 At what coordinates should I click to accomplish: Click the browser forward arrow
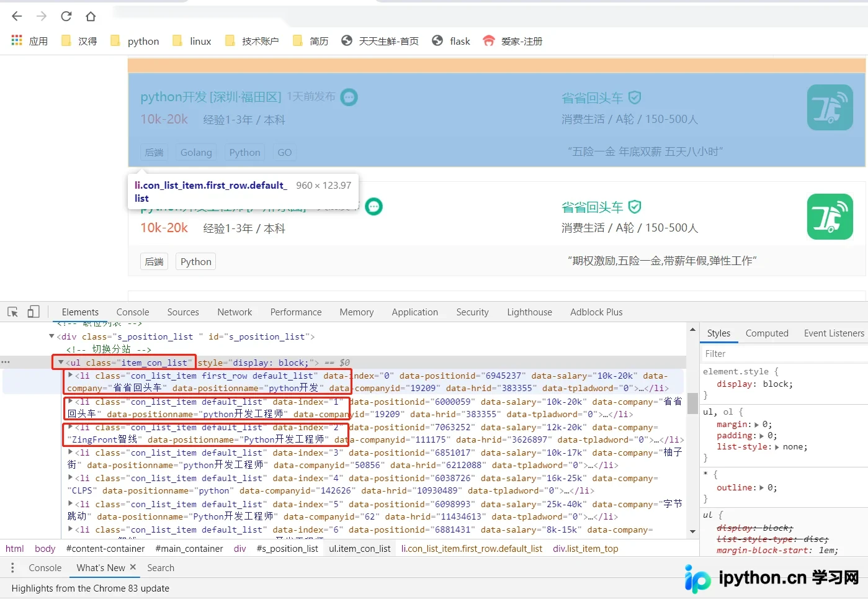click(x=42, y=16)
